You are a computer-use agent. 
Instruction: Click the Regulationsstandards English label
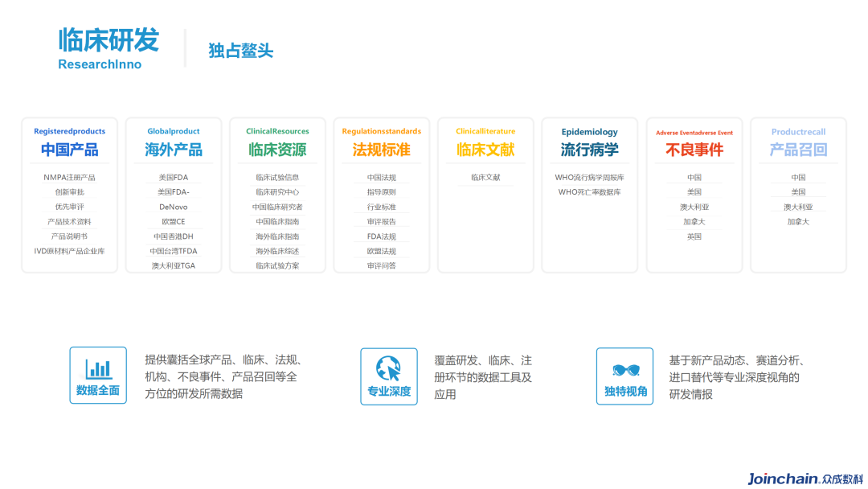tap(382, 131)
